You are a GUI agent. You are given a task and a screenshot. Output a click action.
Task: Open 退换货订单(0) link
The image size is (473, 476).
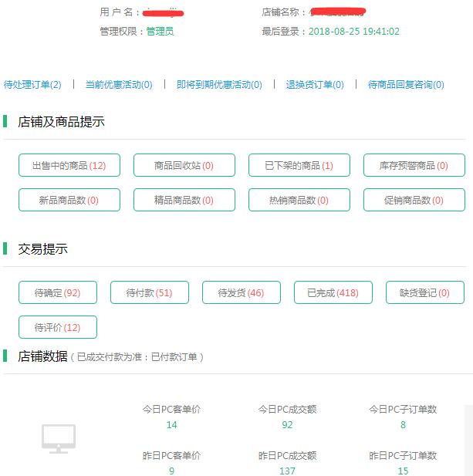tap(315, 84)
